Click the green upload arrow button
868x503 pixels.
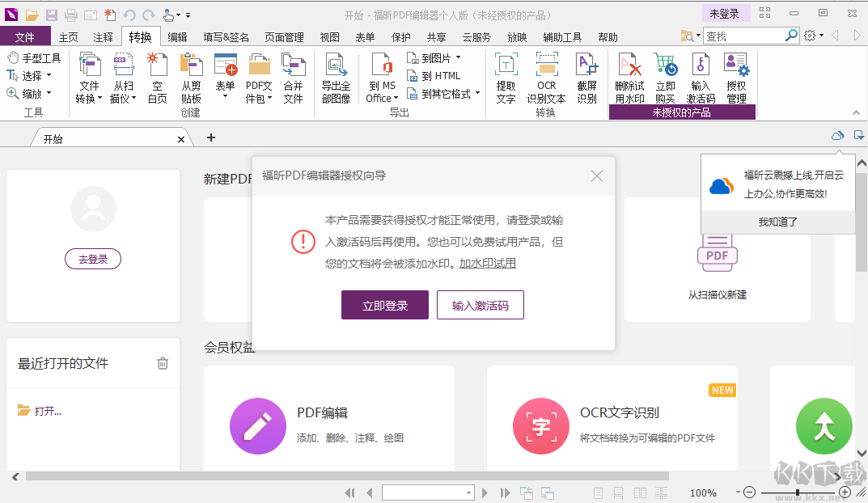pos(824,427)
